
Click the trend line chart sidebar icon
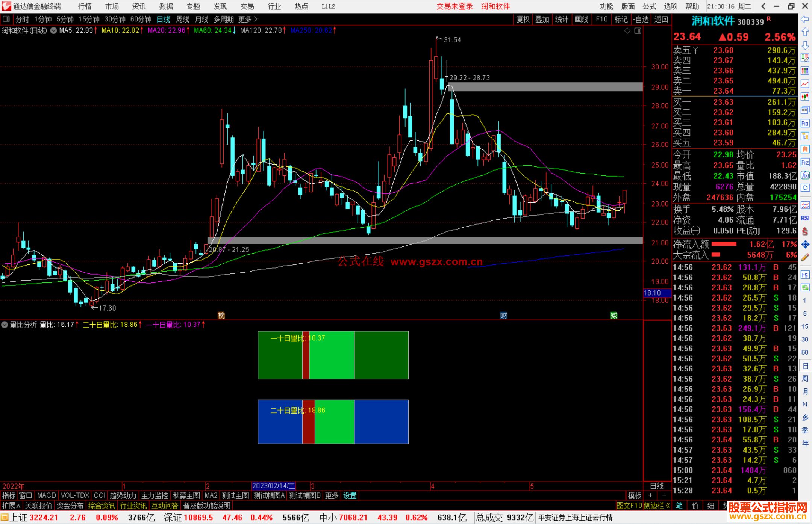click(x=805, y=83)
